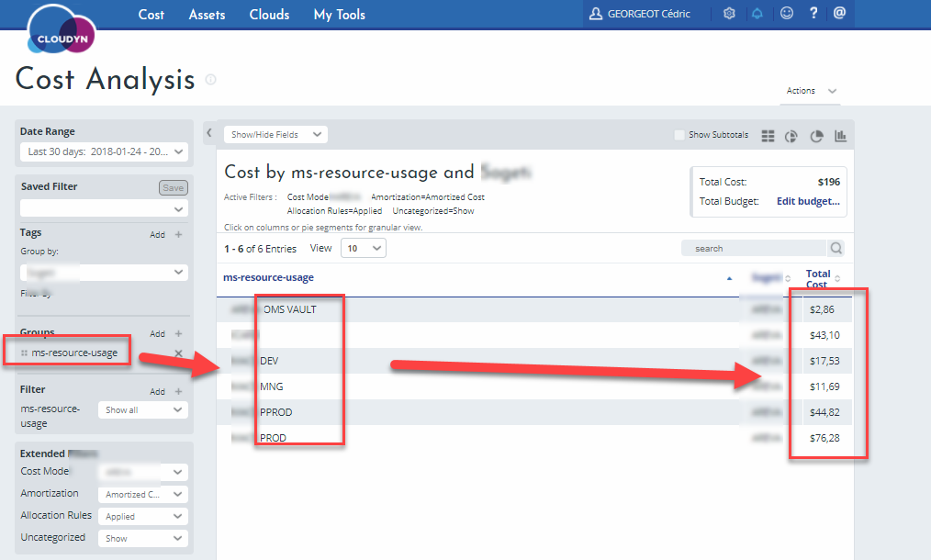Click Add next to Filter
The image size is (931, 560).
[157, 391]
